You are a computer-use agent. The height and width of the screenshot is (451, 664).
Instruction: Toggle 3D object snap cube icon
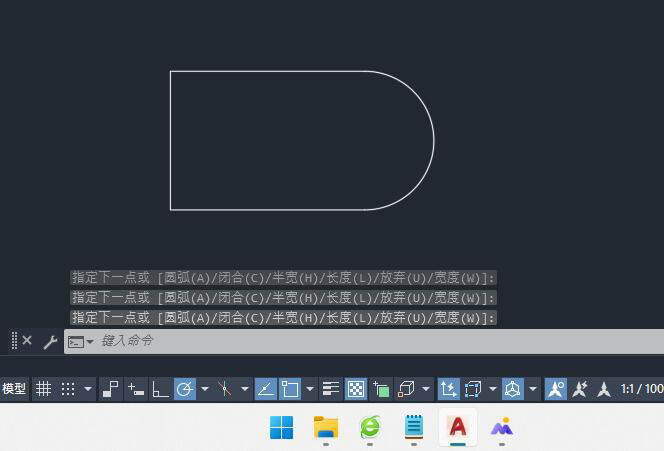(406, 389)
